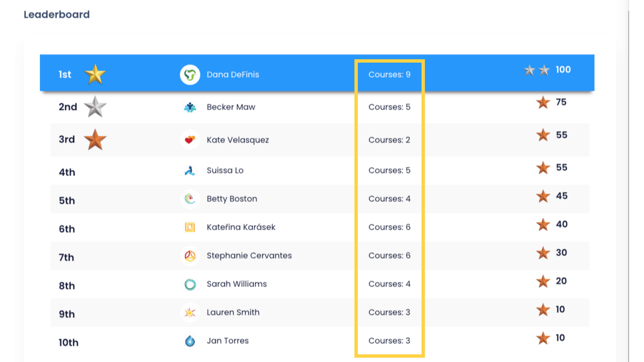Select the name Sarah Williams
The width and height of the screenshot is (644, 362).
click(237, 284)
